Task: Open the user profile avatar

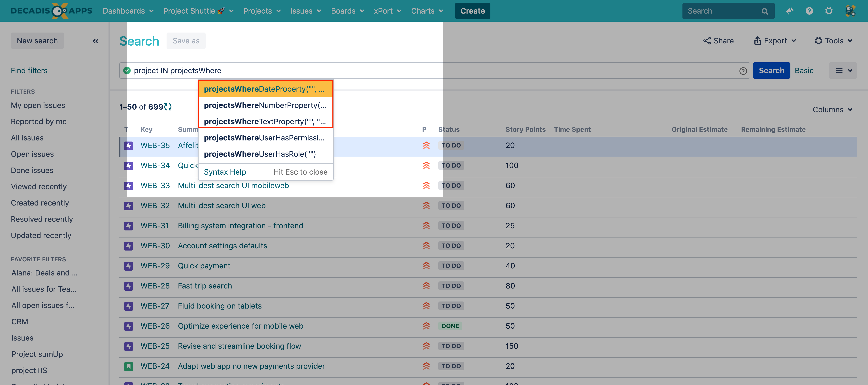Action: [850, 11]
